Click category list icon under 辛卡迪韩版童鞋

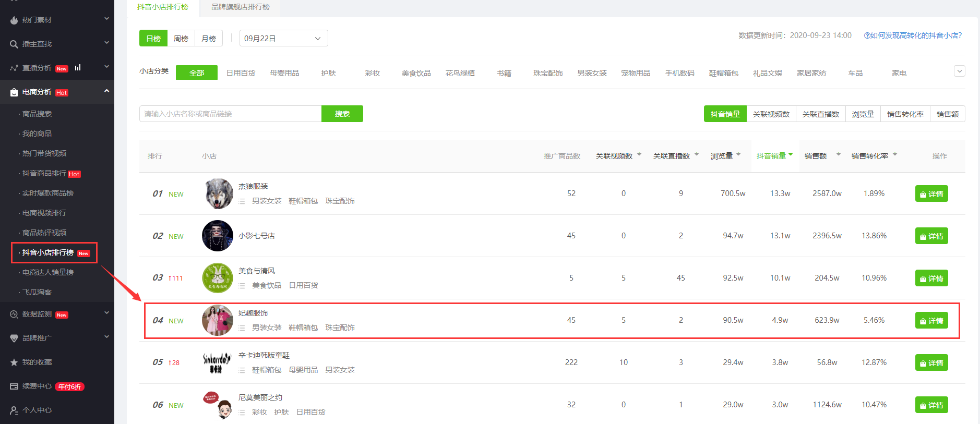tap(242, 370)
